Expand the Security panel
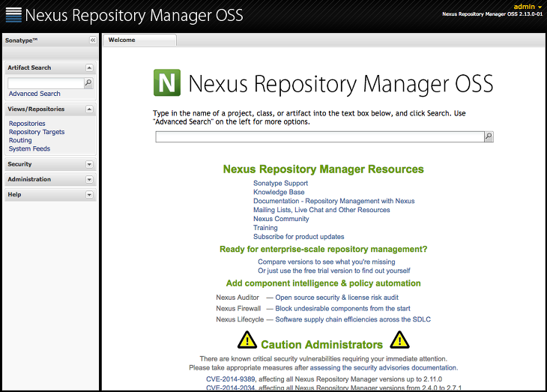Viewport: 547px width, 392px height. 89,164
